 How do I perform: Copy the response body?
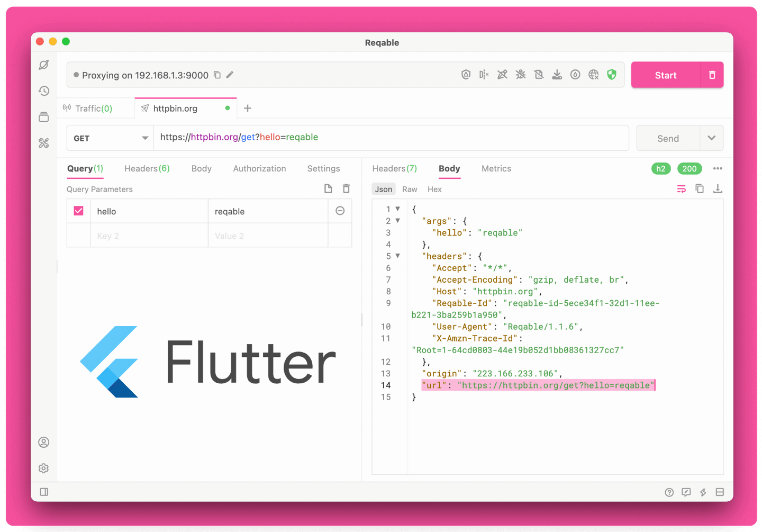coord(700,189)
